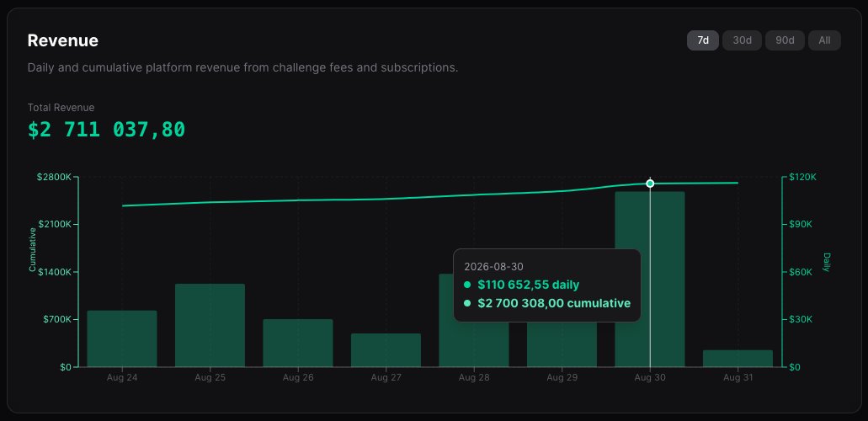
Task: Switch to the 30d range
Action: coord(742,40)
